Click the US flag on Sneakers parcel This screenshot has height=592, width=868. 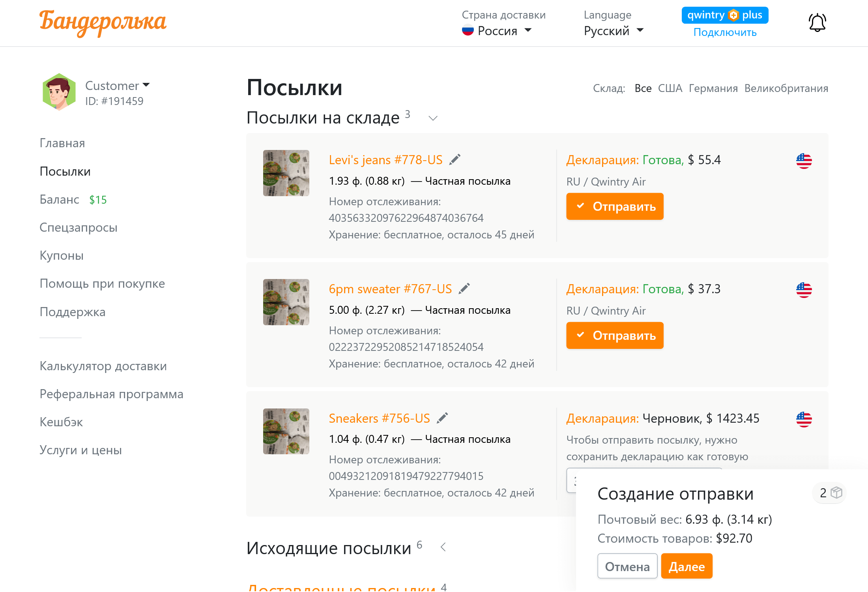point(804,419)
